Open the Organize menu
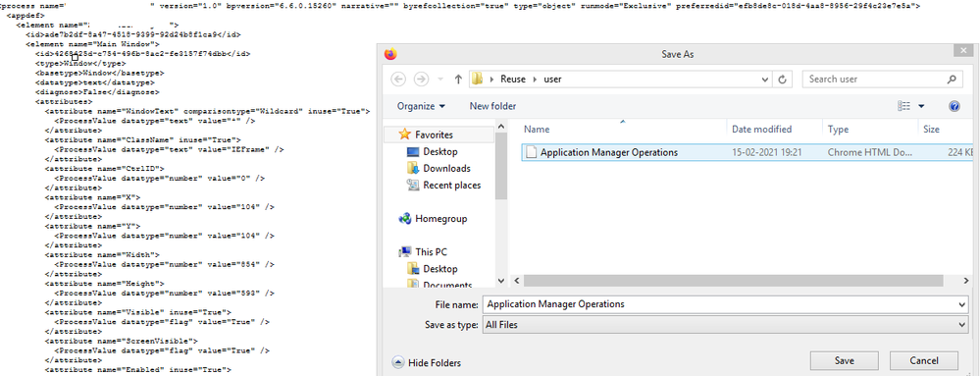 pos(421,106)
